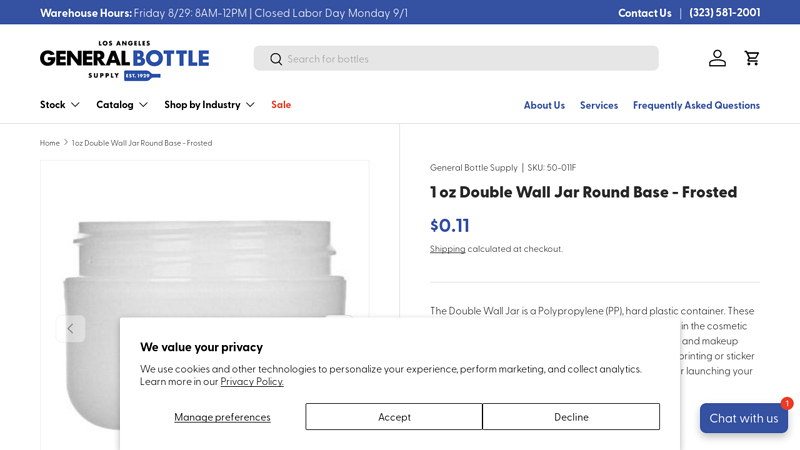Expand the Catalog dropdown menu
This screenshot has height=450, width=800.
(122, 105)
